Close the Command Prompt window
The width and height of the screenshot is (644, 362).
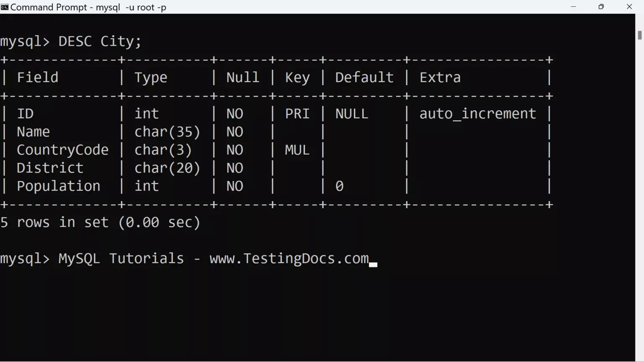coord(629,7)
